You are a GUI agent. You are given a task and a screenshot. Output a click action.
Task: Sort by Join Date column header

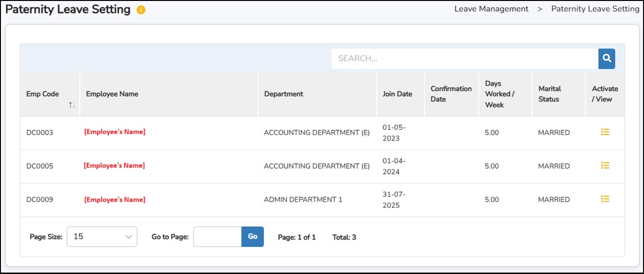pyautogui.click(x=397, y=94)
